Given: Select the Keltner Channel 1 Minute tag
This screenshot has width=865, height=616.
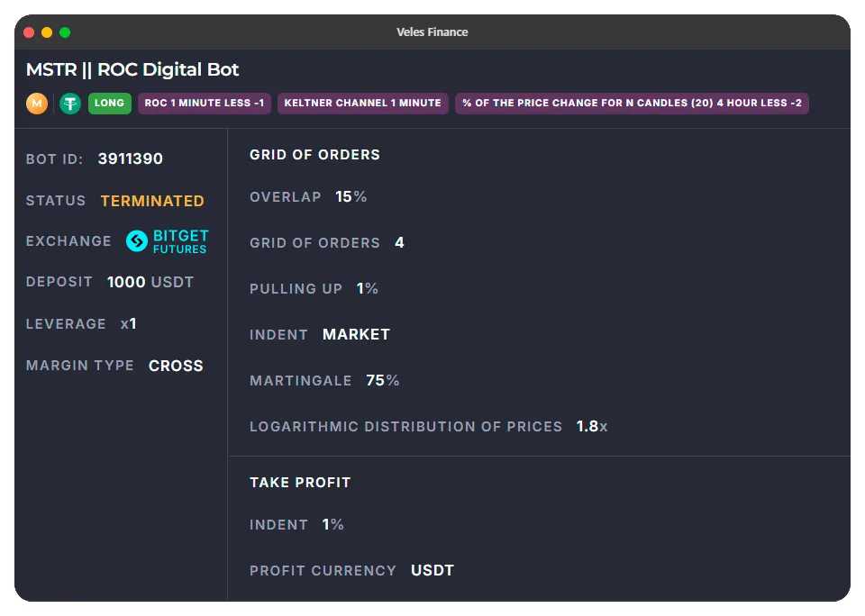Looking at the screenshot, I should (x=362, y=104).
